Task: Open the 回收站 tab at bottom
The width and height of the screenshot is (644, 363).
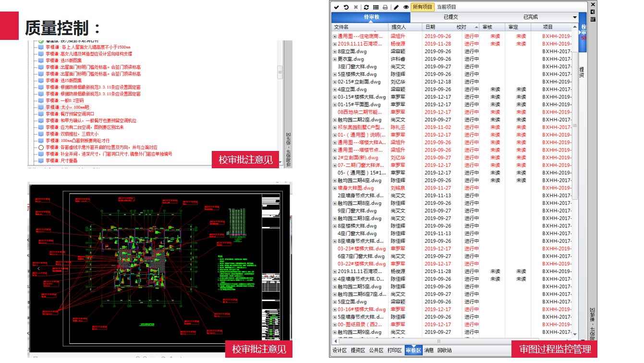Action: [445, 350]
